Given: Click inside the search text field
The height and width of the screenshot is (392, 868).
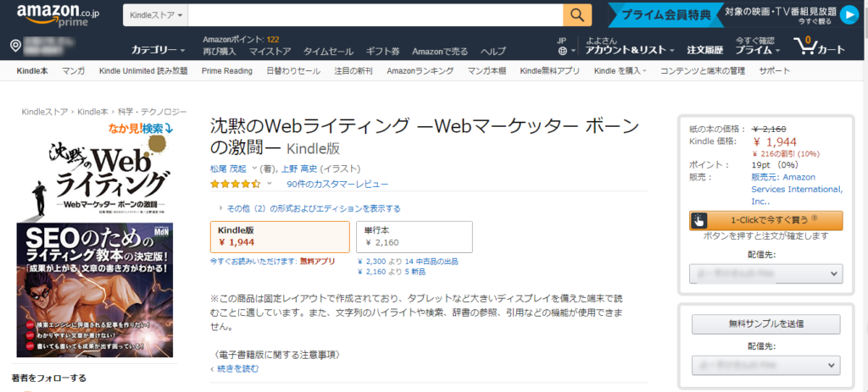Looking at the screenshot, I should (x=376, y=15).
